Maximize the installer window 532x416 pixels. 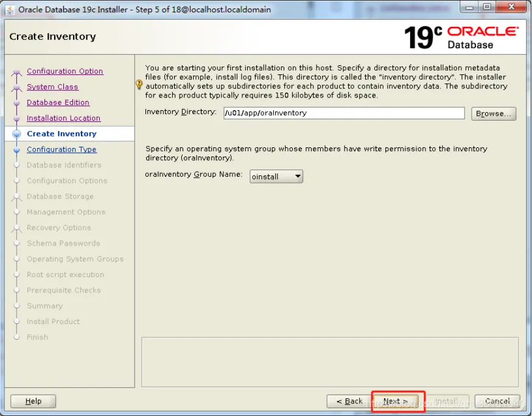[487, 7]
